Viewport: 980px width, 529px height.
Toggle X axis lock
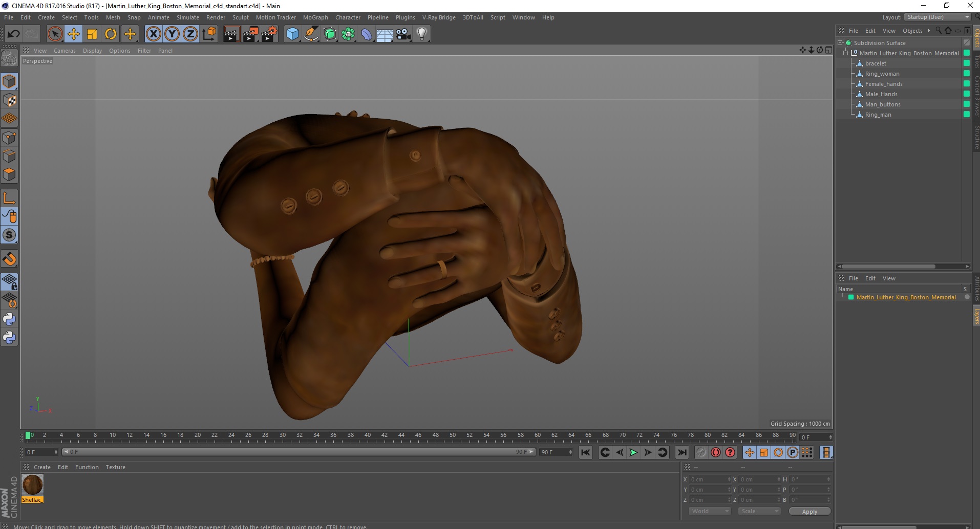(154, 34)
